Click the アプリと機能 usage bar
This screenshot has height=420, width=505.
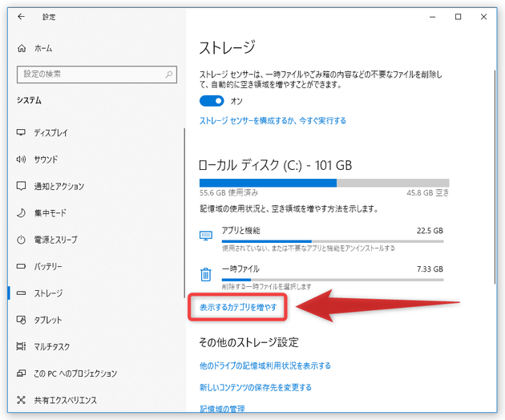click(333, 241)
